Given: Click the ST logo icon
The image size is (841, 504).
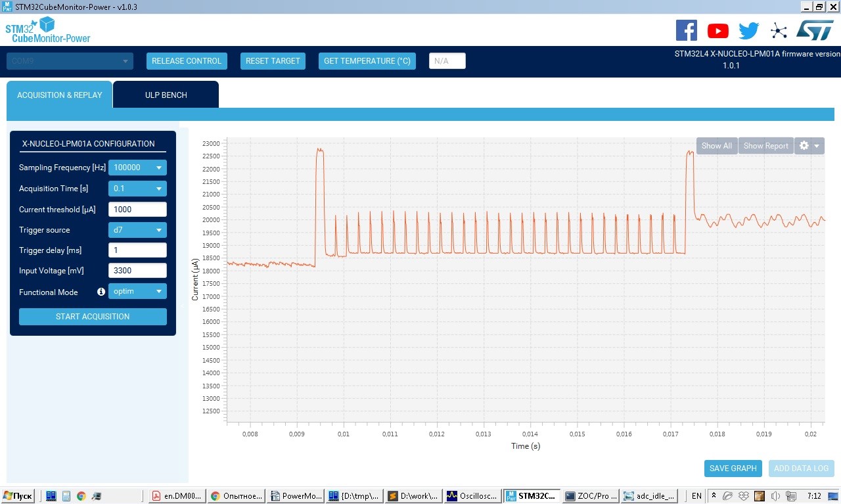Looking at the screenshot, I should [x=815, y=30].
